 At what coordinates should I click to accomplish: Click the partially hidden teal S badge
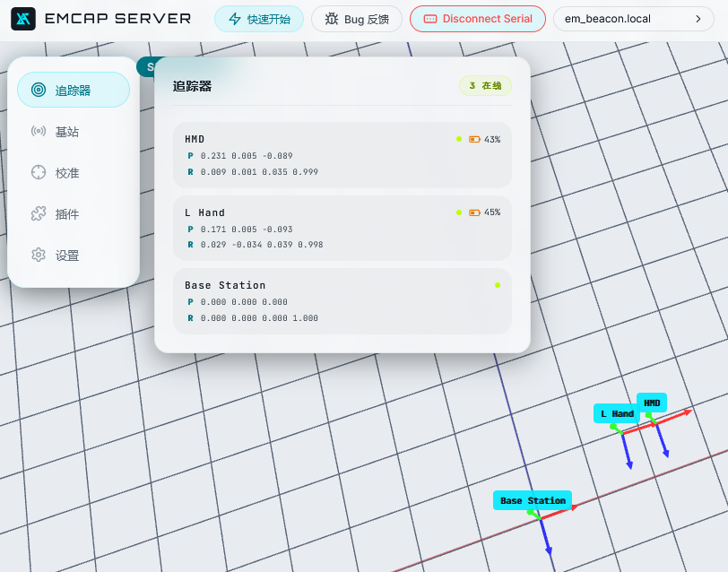coord(147,67)
